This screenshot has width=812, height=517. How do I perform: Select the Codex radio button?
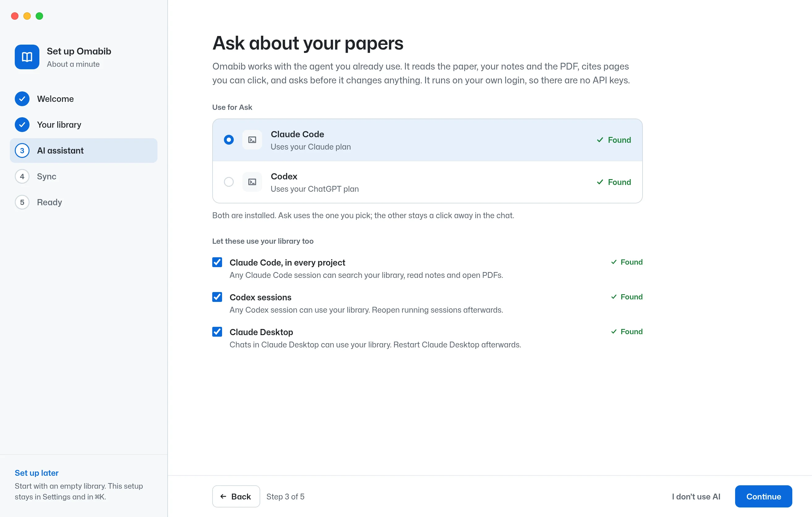click(x=229, y=182)
